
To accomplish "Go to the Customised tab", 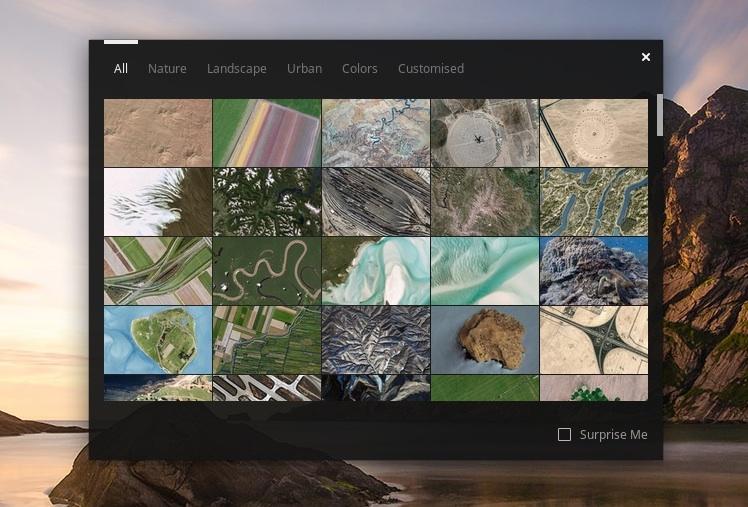I will (x=431, y=69).
